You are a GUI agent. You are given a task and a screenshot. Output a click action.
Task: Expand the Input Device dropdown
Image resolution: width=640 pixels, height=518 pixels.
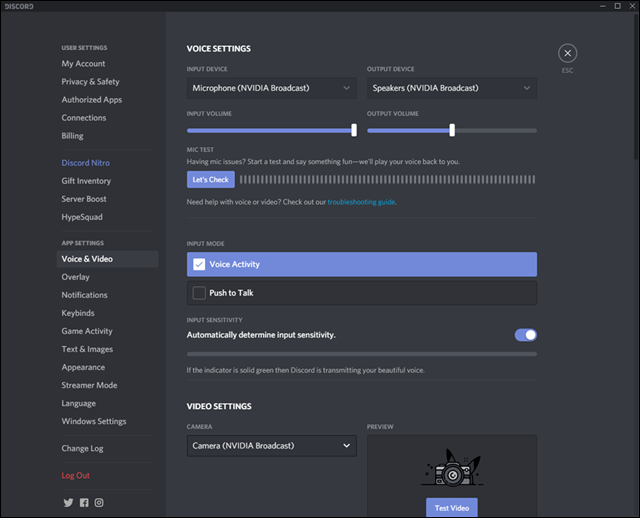pyautogui.click(x=271, y=88)
